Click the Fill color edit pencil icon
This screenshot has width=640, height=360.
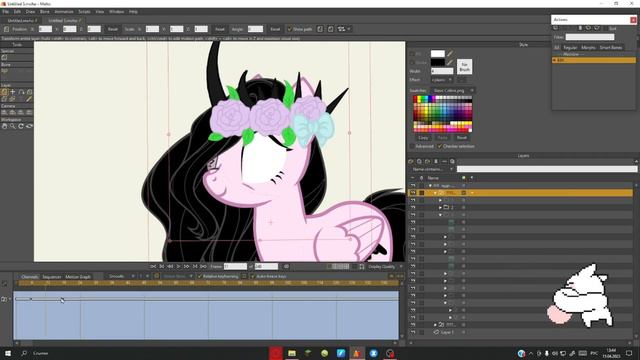click(x=450, y=54)
